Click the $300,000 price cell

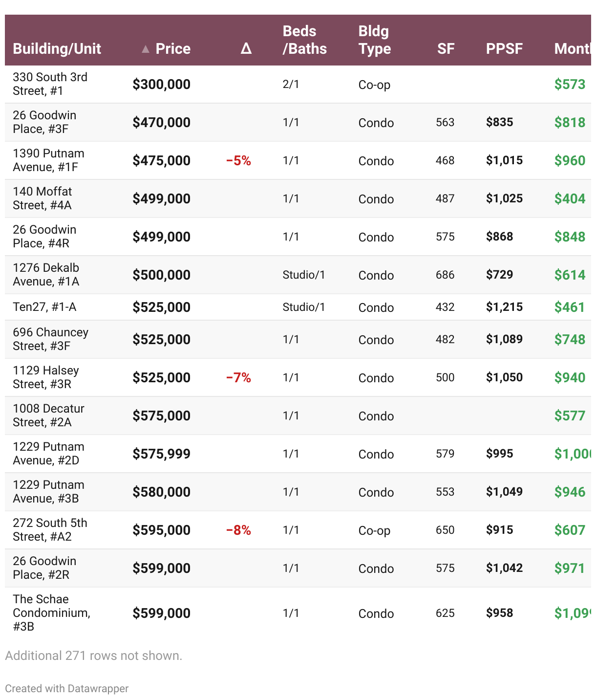161,84
